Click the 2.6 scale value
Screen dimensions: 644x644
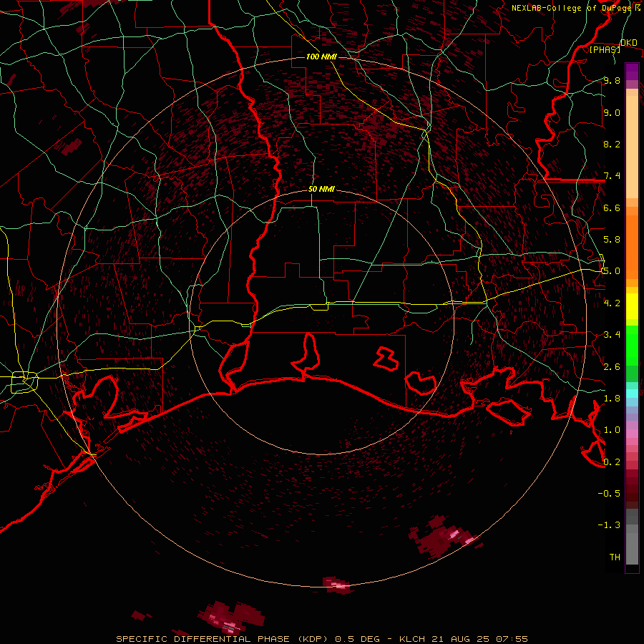tap(612, 367)
